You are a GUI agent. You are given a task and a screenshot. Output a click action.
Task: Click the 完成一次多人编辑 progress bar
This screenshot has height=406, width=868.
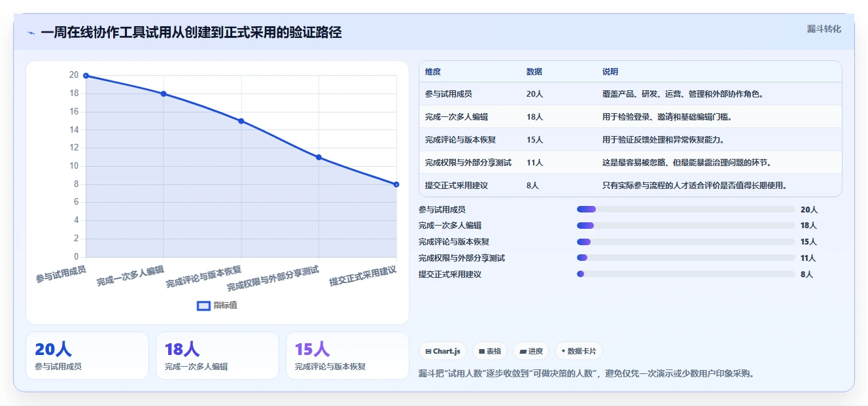click(x=686, y=226)
